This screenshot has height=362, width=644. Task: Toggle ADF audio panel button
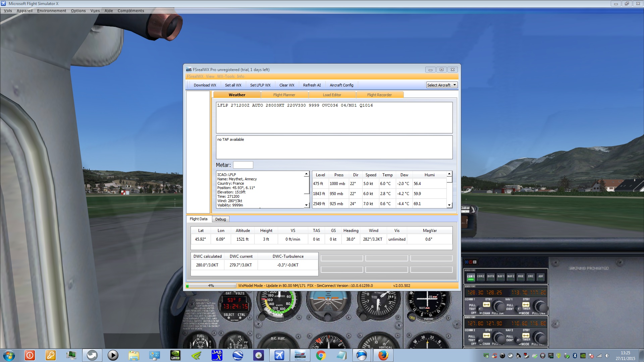point(541,277)
